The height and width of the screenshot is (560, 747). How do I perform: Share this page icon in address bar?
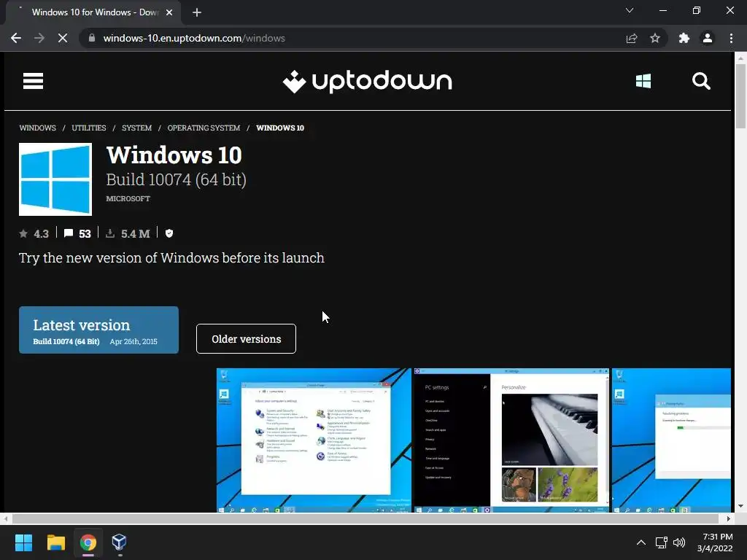pos(632,38)
